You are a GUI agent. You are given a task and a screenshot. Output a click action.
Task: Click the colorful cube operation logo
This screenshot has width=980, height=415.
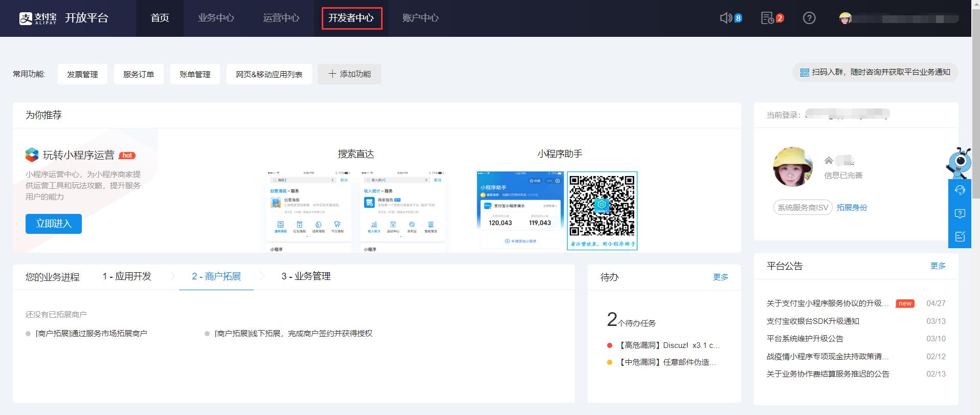coord(32,155)
